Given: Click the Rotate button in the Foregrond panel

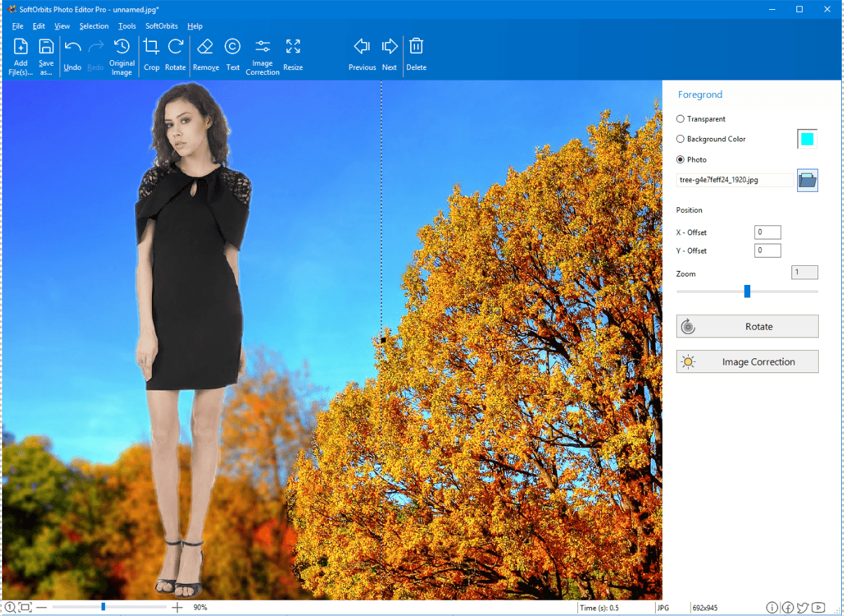Looking at the screenshot, I should point(747,326).
